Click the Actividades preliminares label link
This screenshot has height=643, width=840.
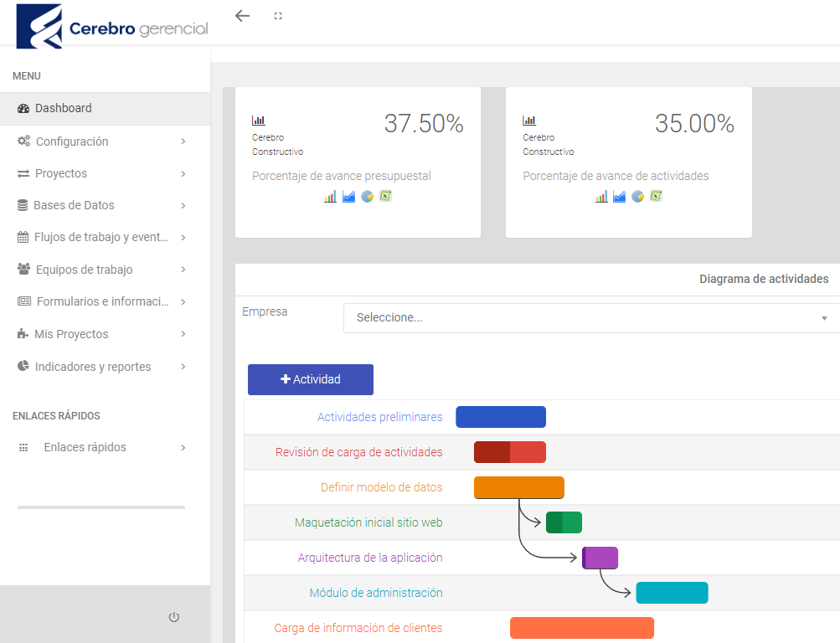pyautogui.click(x=379, y=417)
